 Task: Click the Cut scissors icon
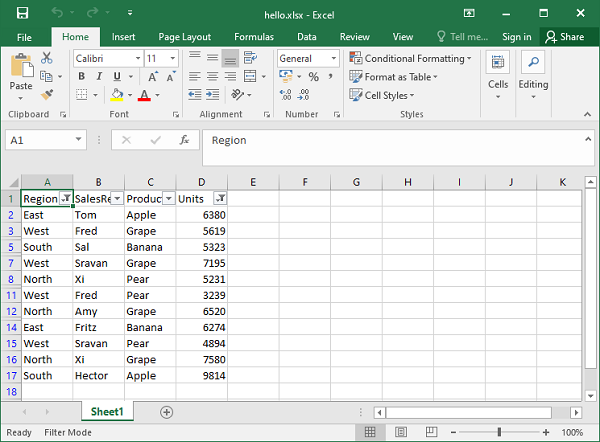pos(46,59)
